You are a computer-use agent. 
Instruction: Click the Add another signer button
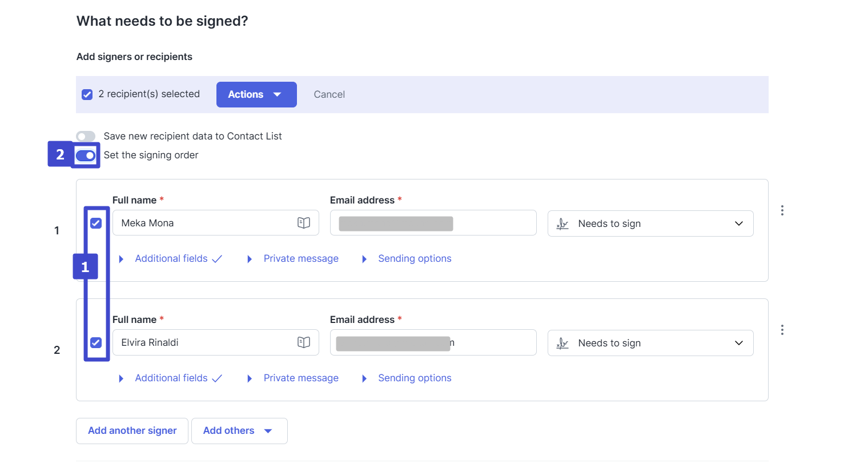132,431
